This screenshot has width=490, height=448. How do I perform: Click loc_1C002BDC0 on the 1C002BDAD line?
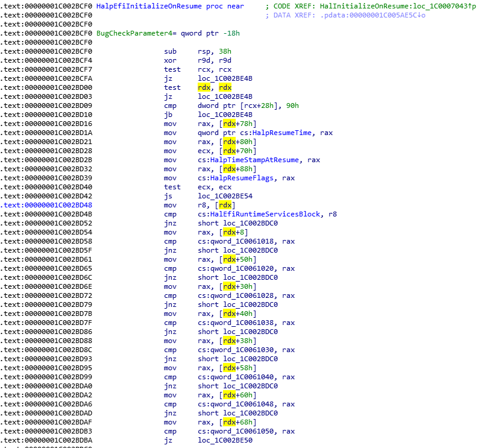pos(250,414)
